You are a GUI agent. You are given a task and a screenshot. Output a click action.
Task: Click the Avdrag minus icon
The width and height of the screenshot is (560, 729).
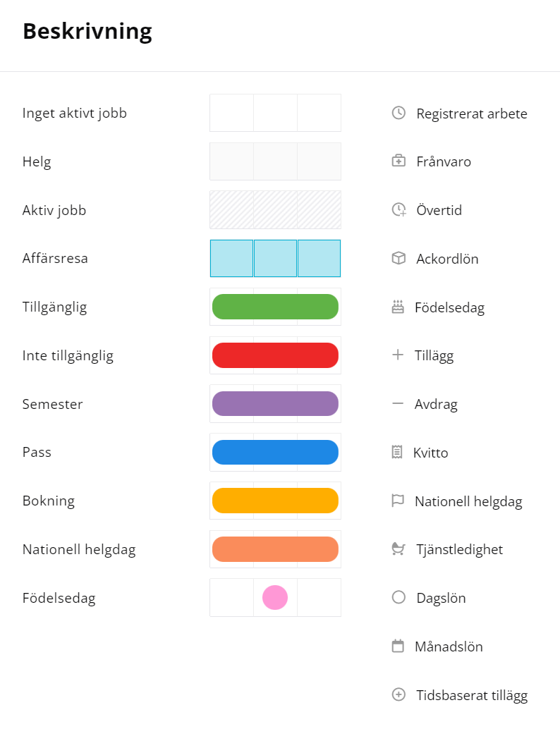tap(398, 404)
